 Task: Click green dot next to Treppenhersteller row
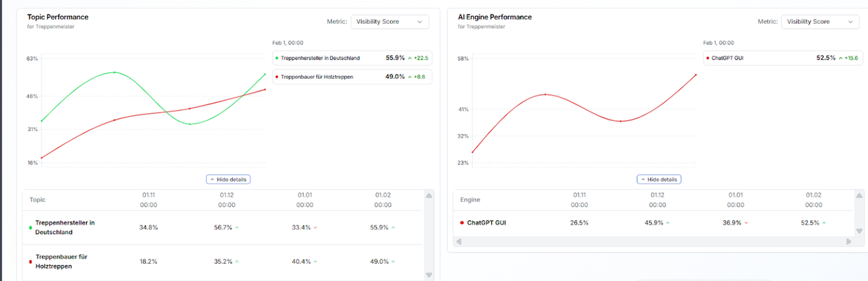pyautogui.click(x=29, y=227)
